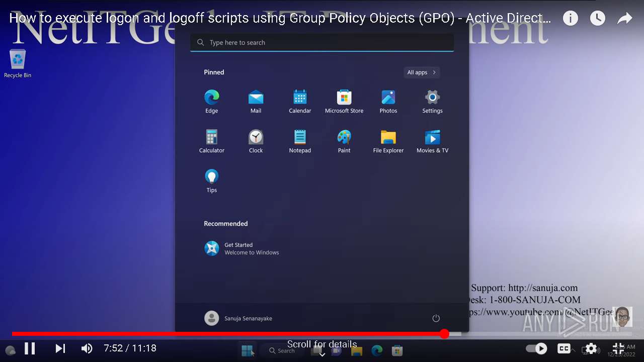Click the video title link

(x=280, y=19)
